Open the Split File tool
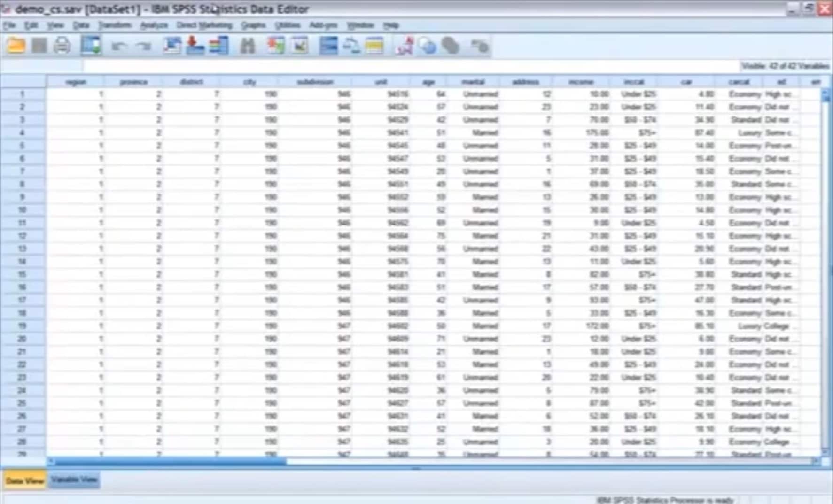The image size is (833, 504). point(328,46)
